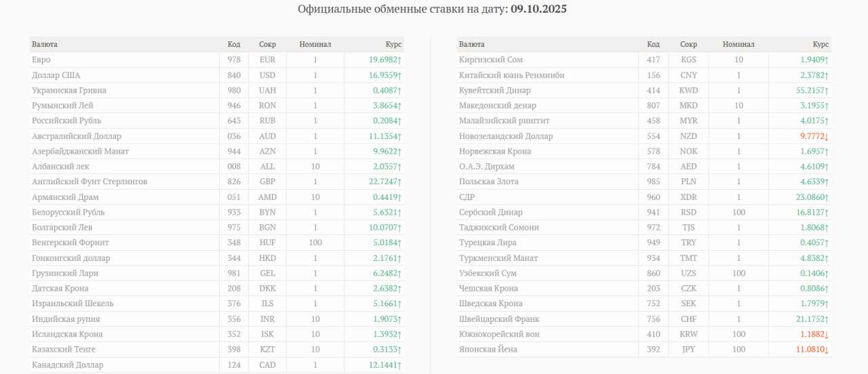Select the USD abbreviation cell
The height and width of the screenshot is (374, 868).
click(x=267, y=75)
